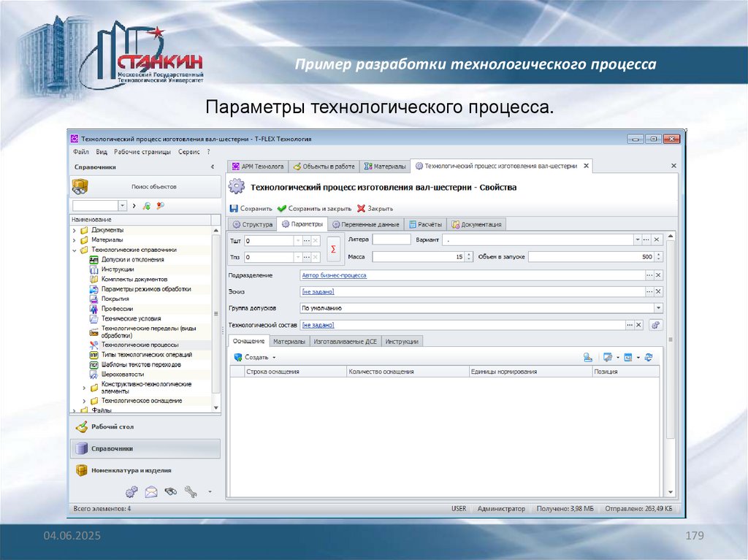Click Эскиз не задано link
The height and width of the screenshot is (560, 748).
coord(318,291)
